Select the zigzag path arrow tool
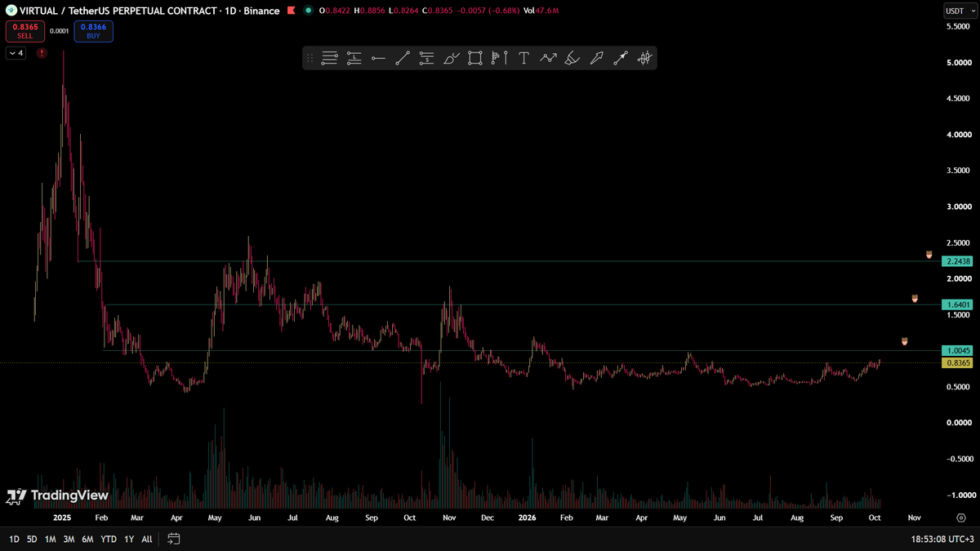 click(x=548, y=58)
